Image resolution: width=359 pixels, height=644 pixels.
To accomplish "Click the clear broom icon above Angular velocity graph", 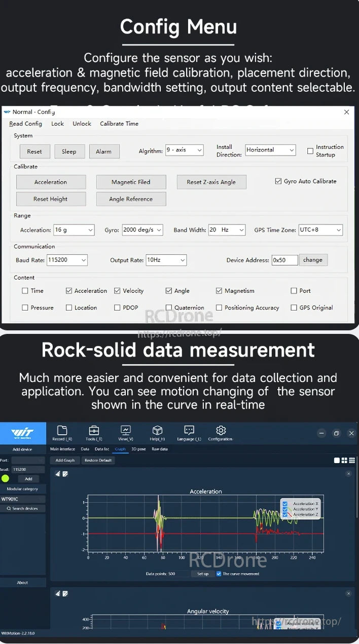I will (58, 593).
